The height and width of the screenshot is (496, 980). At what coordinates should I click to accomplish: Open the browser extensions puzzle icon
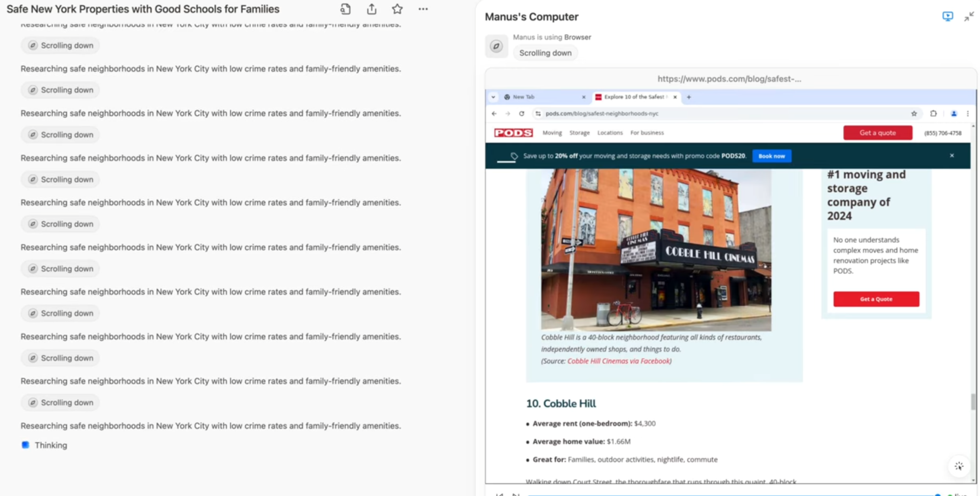pyautogui.click(x=933, y=114)
